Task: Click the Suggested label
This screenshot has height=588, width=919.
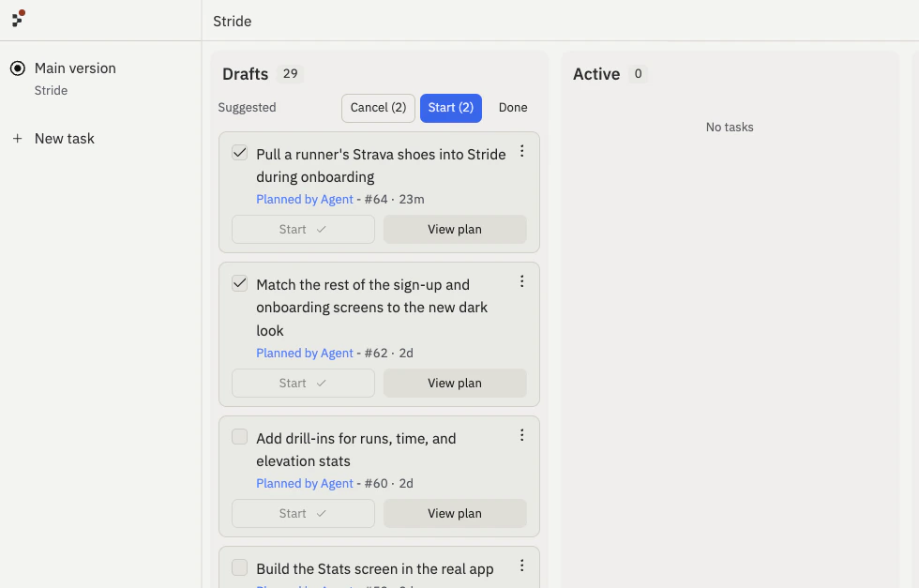Action: tap(247, 108)
